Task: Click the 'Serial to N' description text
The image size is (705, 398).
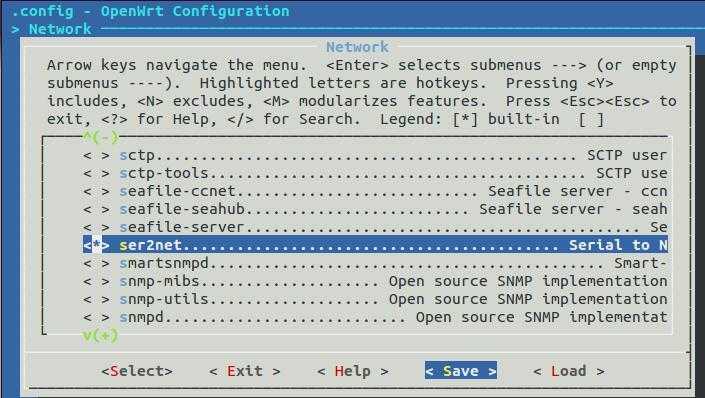Action: point(618,245)
